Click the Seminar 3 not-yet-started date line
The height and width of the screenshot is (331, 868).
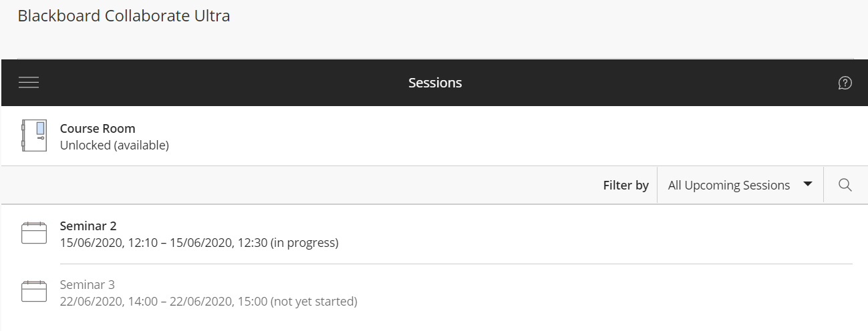[208, 302]
